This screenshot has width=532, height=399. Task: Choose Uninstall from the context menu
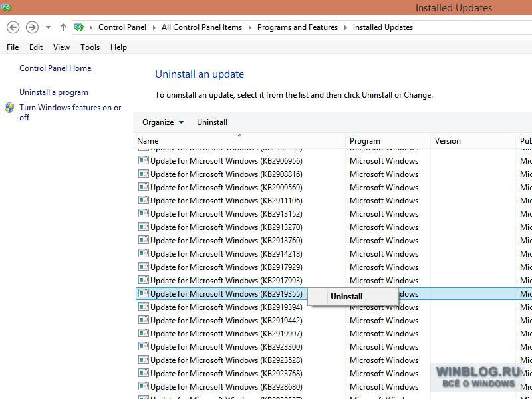353,297
